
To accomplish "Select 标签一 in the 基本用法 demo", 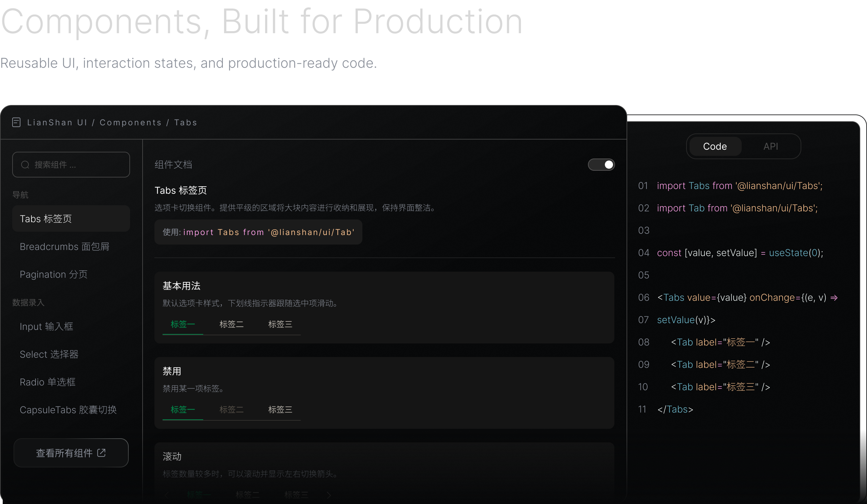I will [x=183, y=324].
